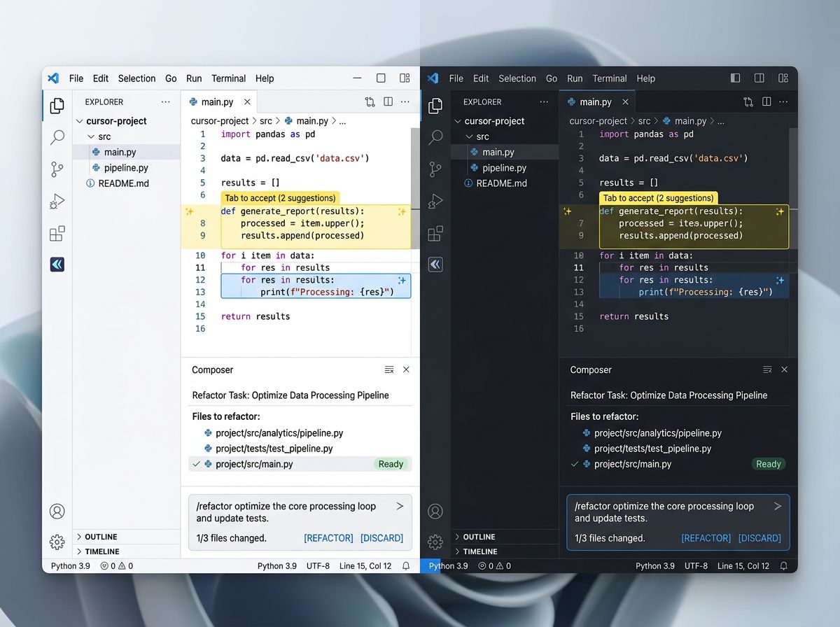
Task: Close main.py tab in dark editor
Action: click(x=625, y=101)
